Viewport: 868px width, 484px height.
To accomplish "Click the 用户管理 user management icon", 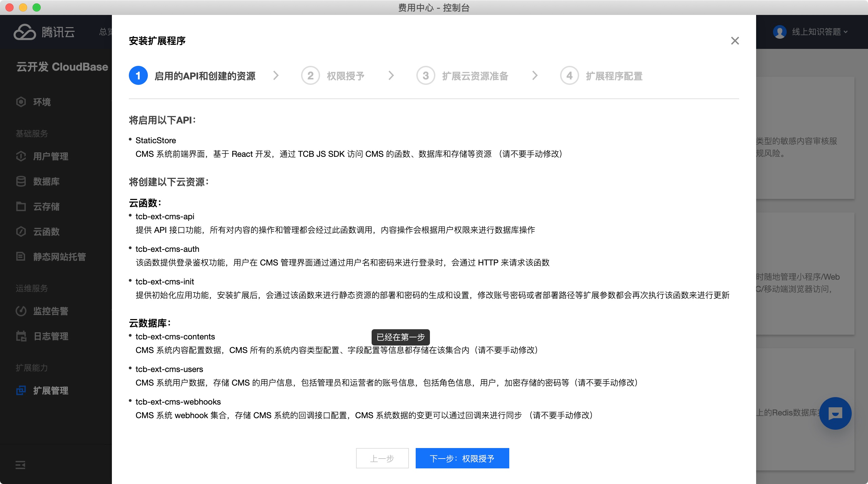I will [x=21, y=156].
